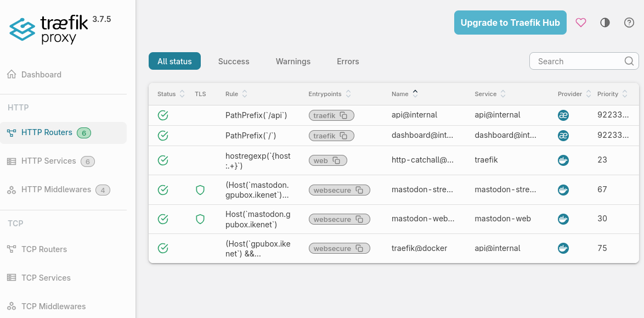Click the search magnifier icon
The image size is (644, 318).
pos(629,62)
